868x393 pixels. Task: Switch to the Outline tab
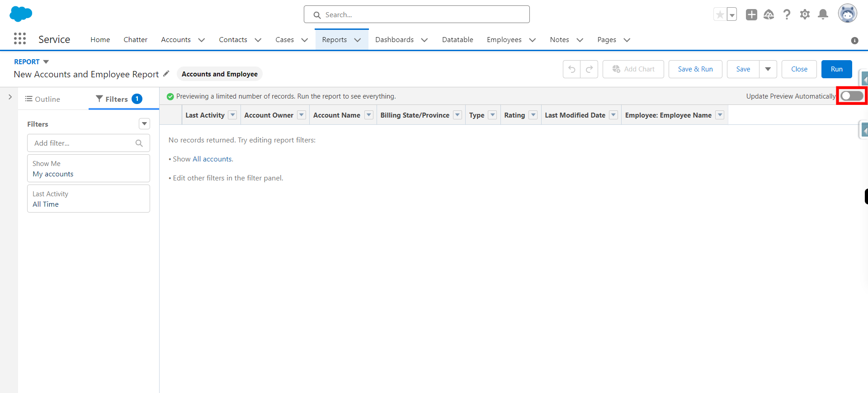point(42,99)
